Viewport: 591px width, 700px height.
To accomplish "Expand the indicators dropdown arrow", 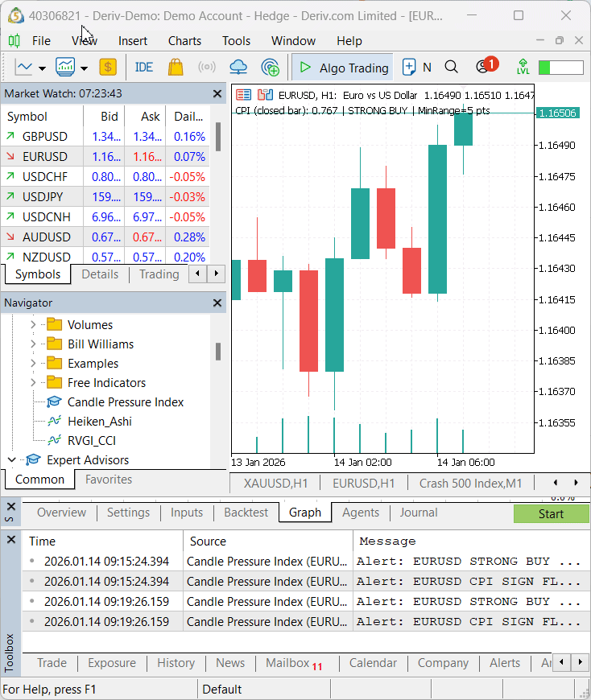I will pyautogui.click(x=84, y=68).
